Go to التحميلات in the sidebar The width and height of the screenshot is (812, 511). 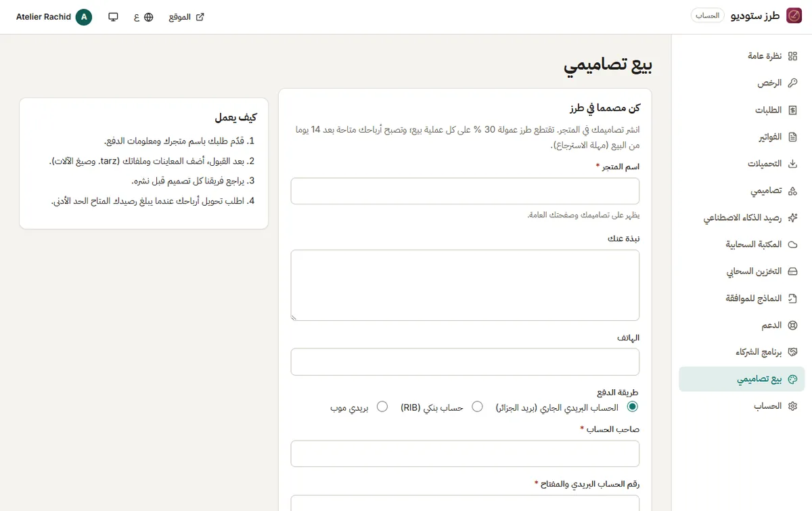click(742, 164)
